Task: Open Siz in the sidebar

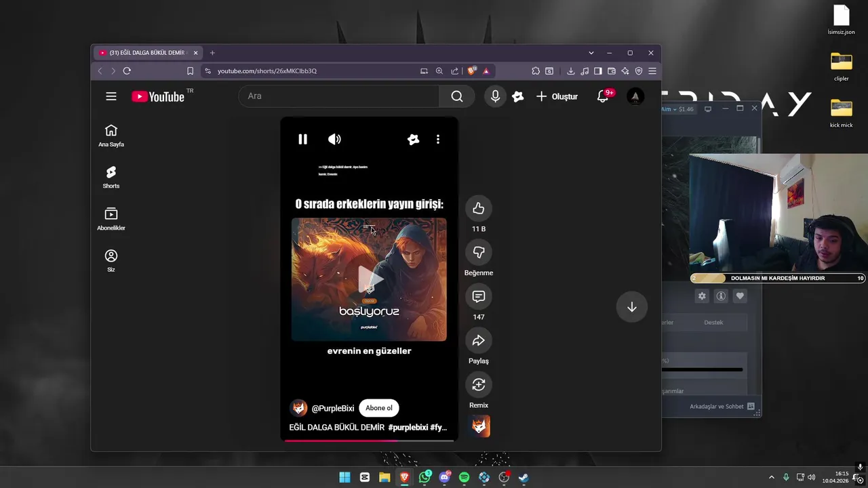Action: pyautogui.click(x=111, y=260)
